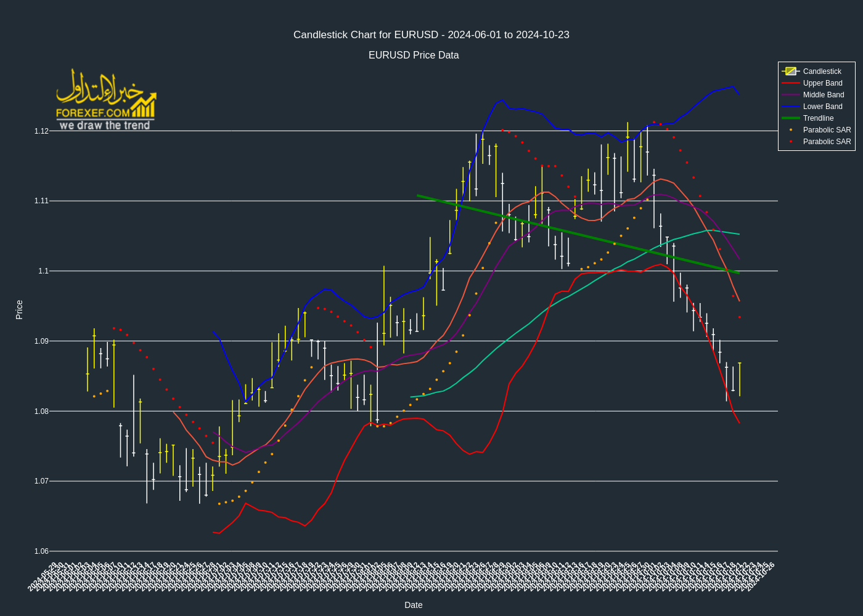This screenshot has height=616, width=863.
Task: Select the 1.11 y-axis tick label
Action: tap(41, 201)
